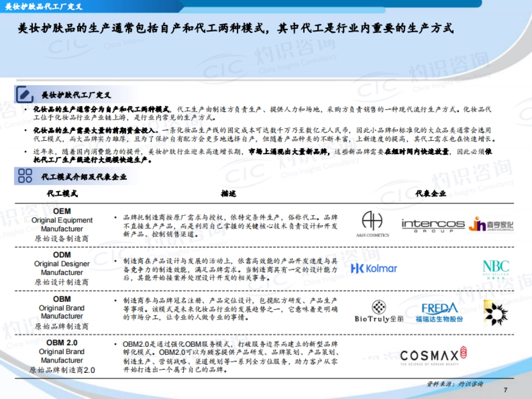Click the ODM Original Designer Manufacturer label
532x399 pixels.
pos(62,268)
